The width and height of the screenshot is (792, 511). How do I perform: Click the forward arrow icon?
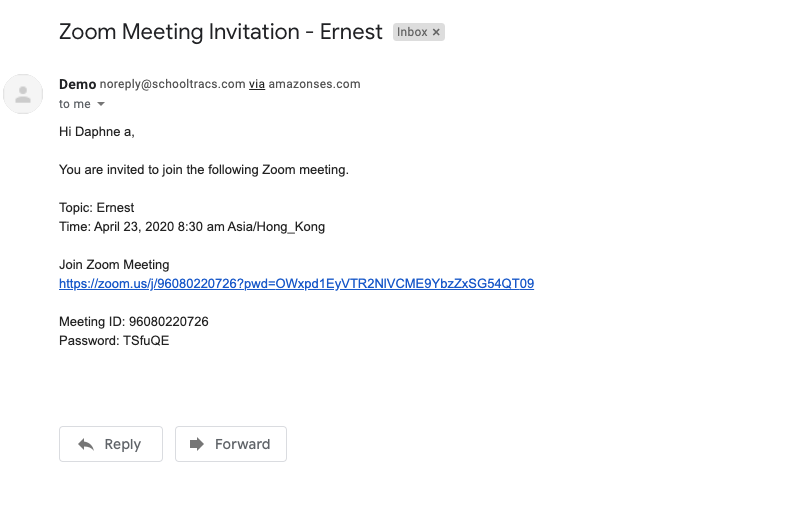pyautogui.click(x=197, y=444)
